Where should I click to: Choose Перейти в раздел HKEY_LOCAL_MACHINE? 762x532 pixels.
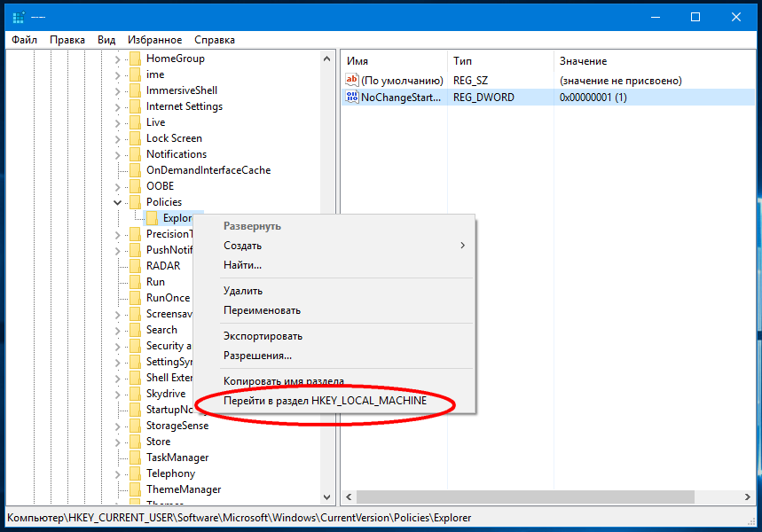pos(325,401)
